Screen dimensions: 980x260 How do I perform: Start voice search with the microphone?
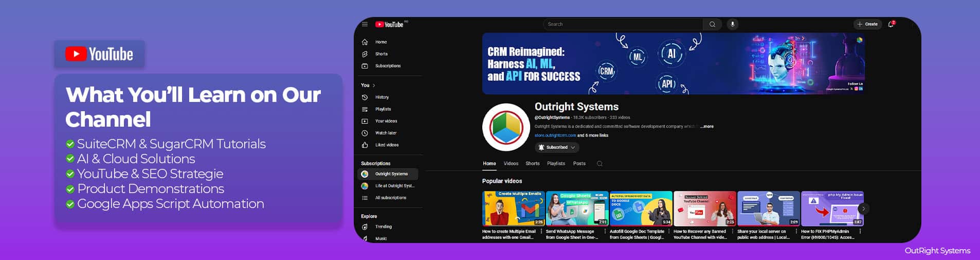tap(733, 24)
